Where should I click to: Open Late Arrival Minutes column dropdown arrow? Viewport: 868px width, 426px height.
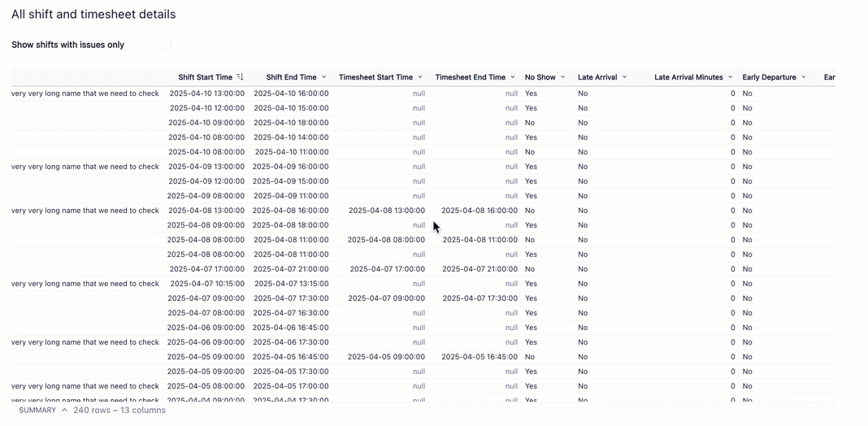click(x=730, y=77)
